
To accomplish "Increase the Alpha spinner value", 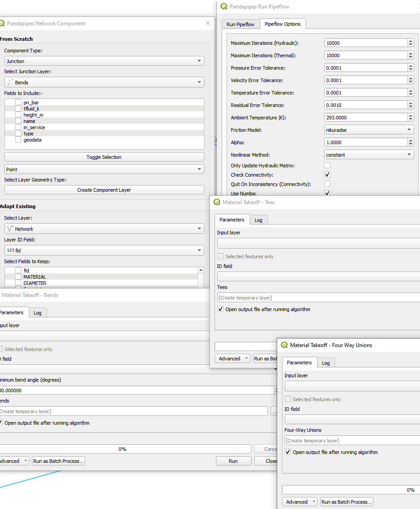I will [x=411, y=140].
